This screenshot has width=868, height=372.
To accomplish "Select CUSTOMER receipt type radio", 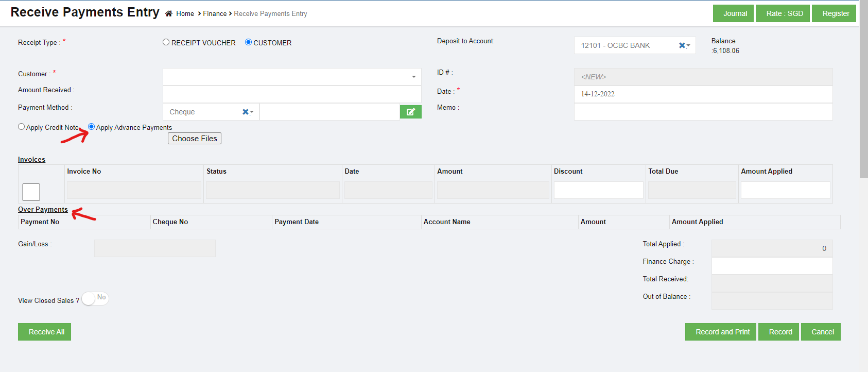I will (x=248, y=42).
